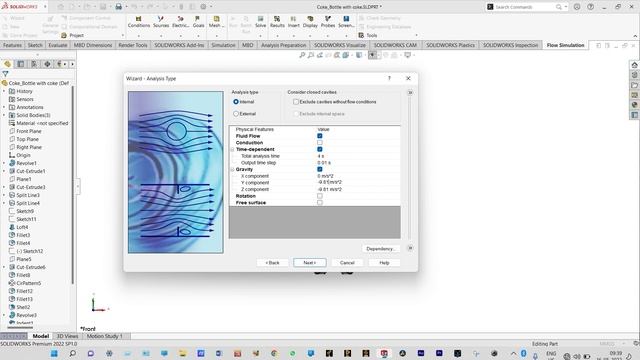Click the Back button in wizard

272,262
